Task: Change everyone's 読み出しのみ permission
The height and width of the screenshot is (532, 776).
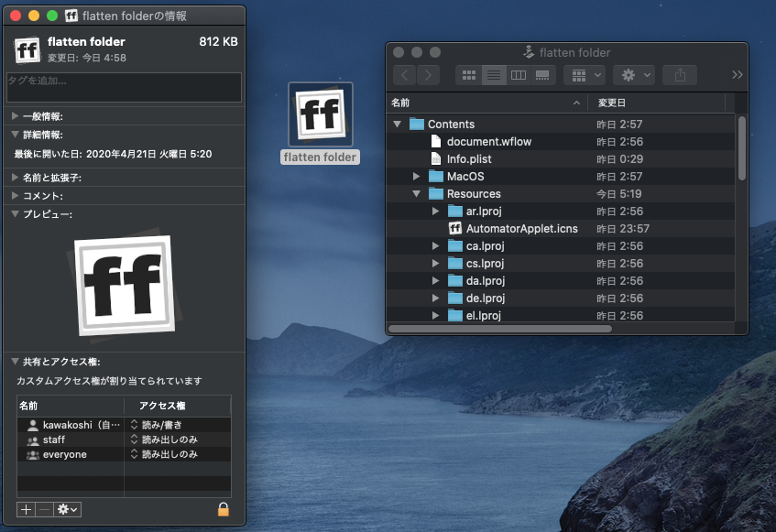Action: 164,454
